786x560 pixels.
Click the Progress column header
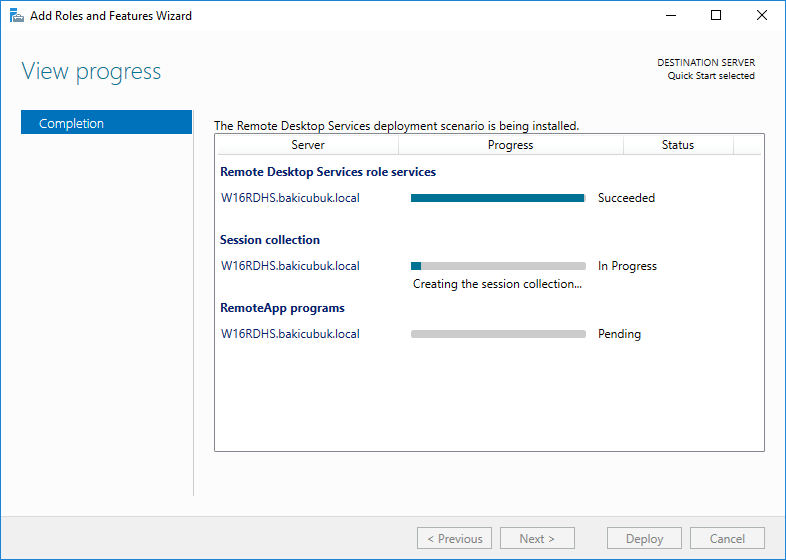coord(510,145)
